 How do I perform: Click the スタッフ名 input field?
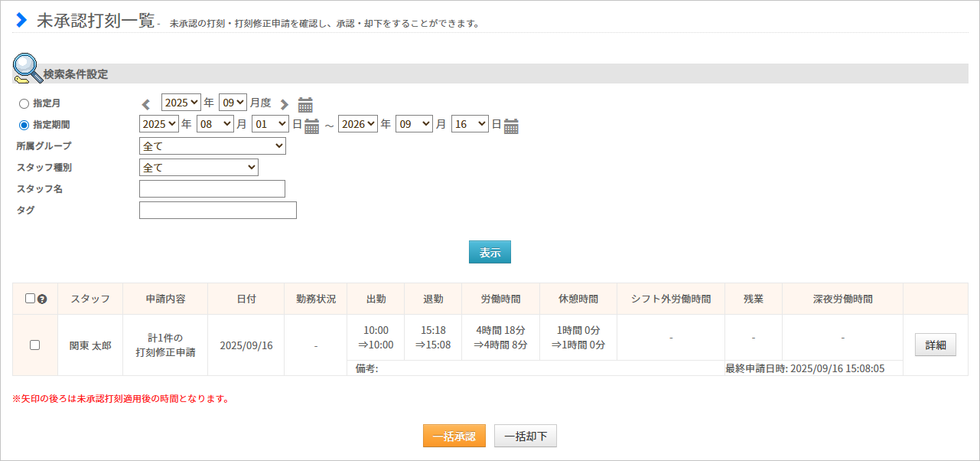point(212,188)
